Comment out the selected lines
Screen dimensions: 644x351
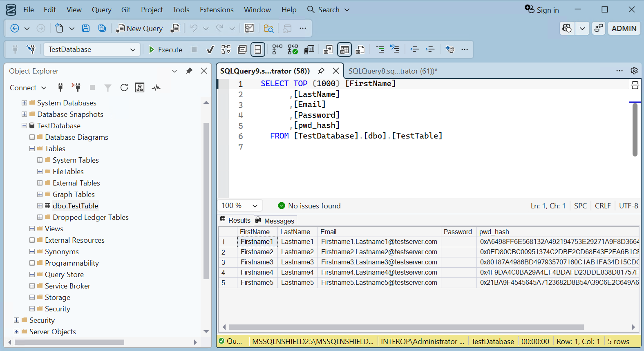[380, 49]
